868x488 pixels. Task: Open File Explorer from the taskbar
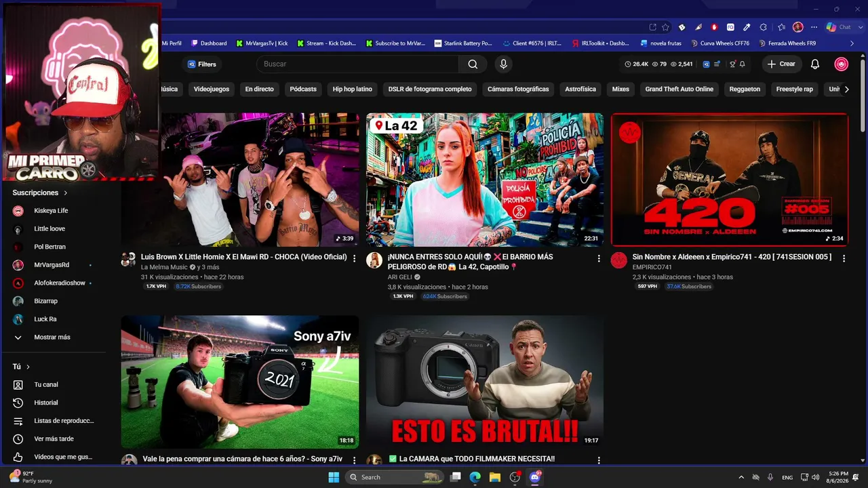coord(495,477)
